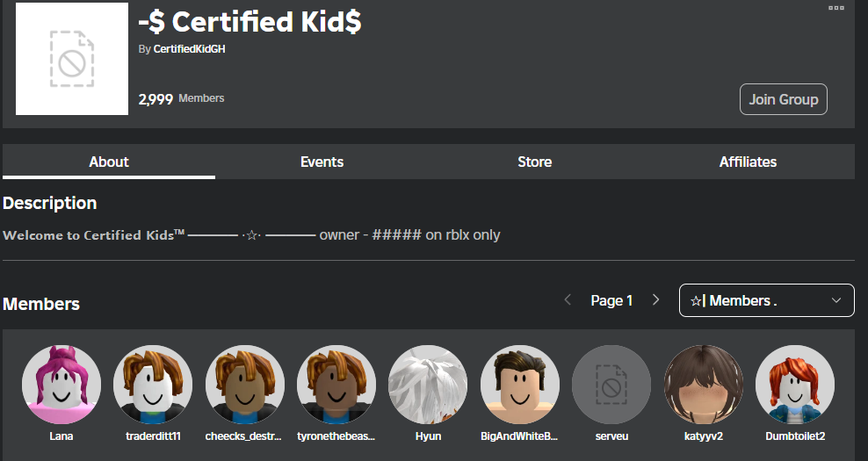View katyyv2's avatar
The height and width of the screenshot is (461, 868).
point(703,385)
